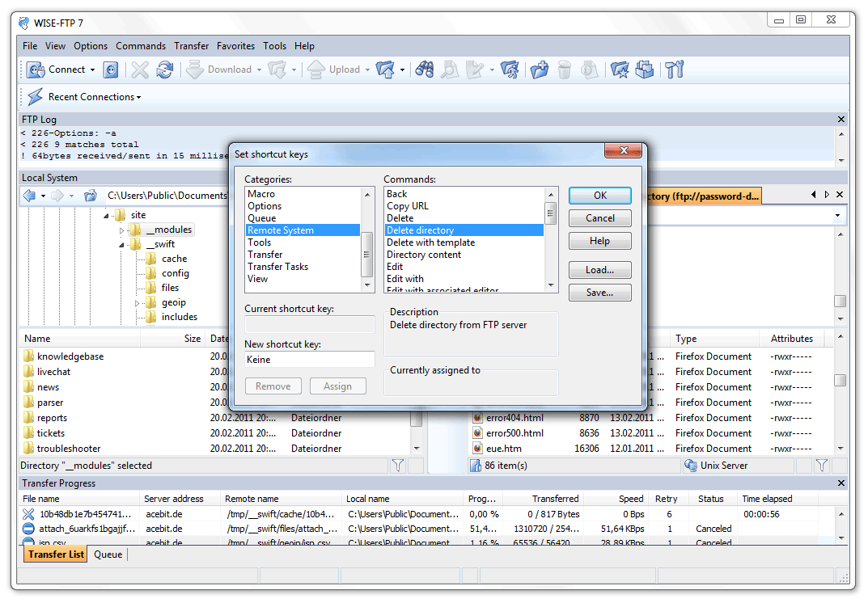Click the local panel filter funnel icon
Screen dimensions: 868x603
tap(398, 466)
